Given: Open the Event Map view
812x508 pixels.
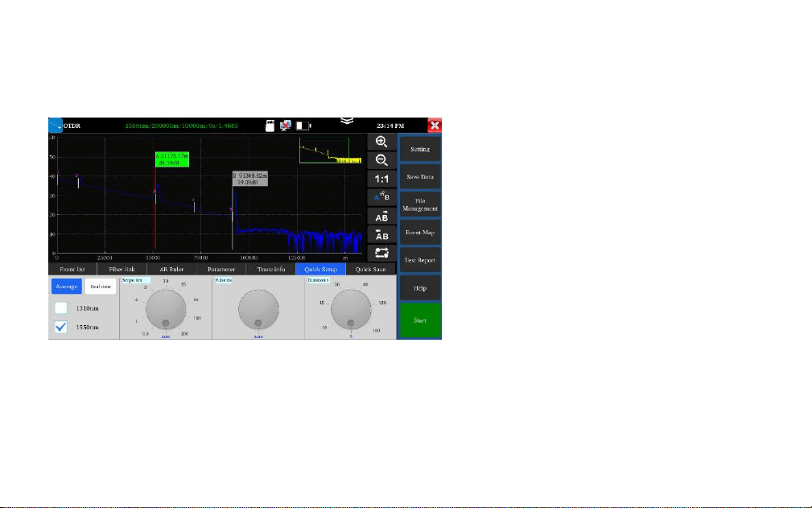Looking at the screenshot, I should (x=420, y=233).
